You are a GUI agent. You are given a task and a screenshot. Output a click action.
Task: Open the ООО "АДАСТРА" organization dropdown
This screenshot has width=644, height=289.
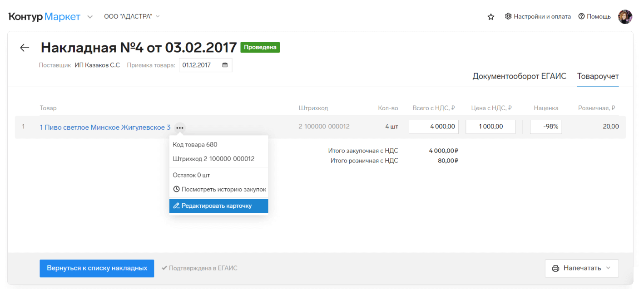click(132, 16)
